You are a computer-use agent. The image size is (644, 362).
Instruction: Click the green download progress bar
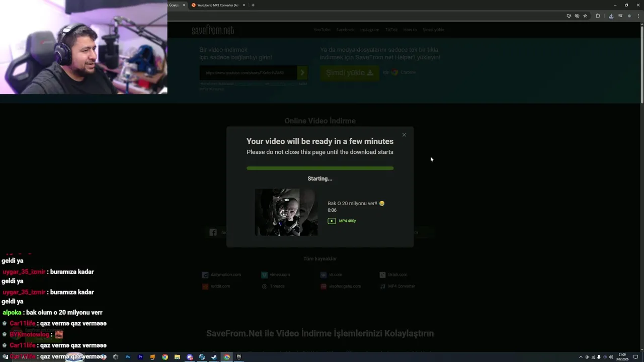click(320, 168)
